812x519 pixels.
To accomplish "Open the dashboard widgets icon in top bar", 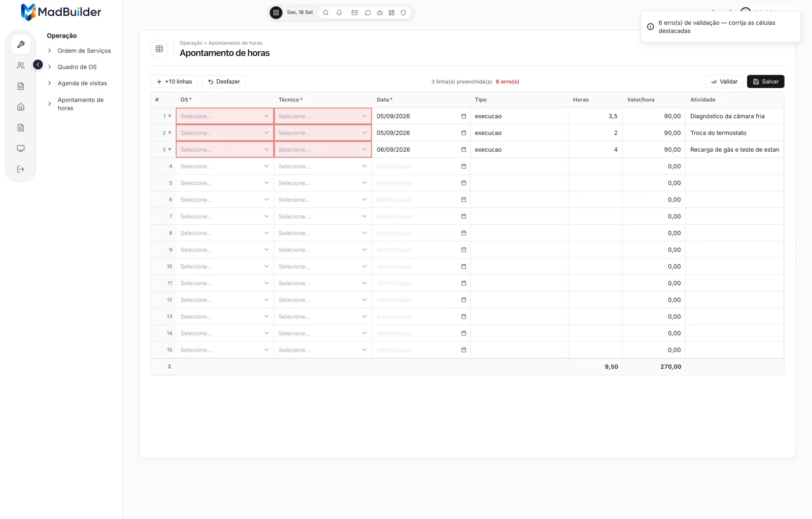I will [x=391, y=13].
